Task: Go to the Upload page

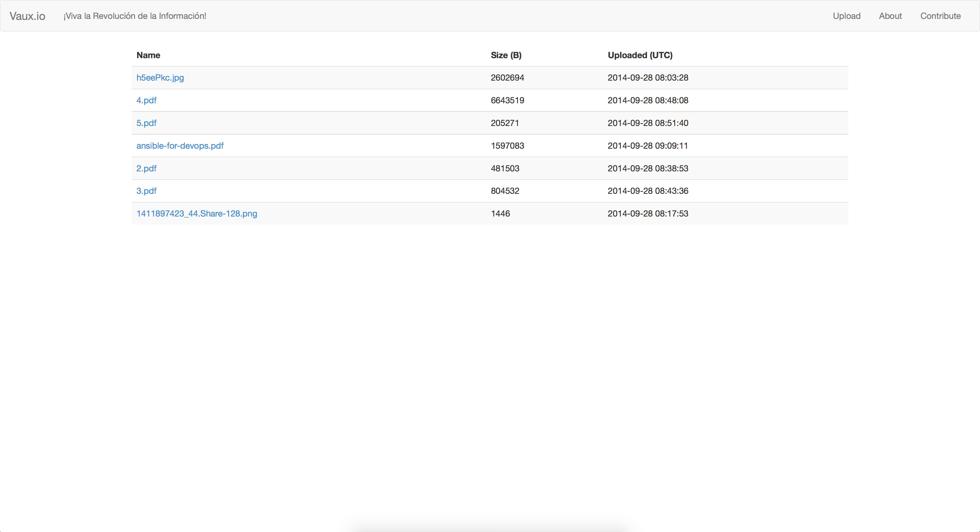Action: [847, 16]
